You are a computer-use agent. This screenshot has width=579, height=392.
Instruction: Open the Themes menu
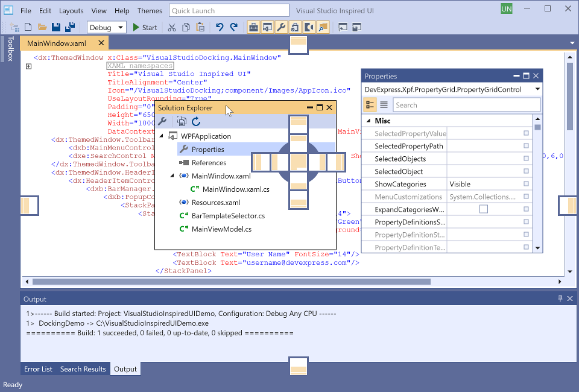pos(150,11)
